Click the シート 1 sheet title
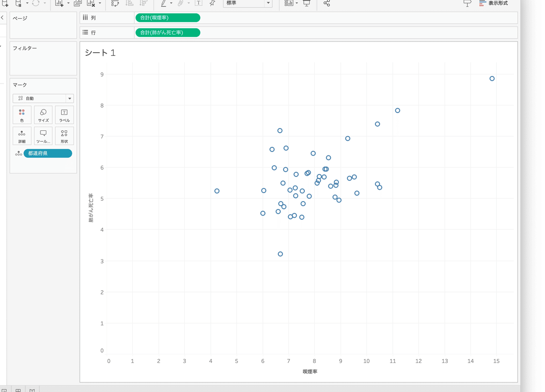545x392 pixels. (x=100, y=53)
